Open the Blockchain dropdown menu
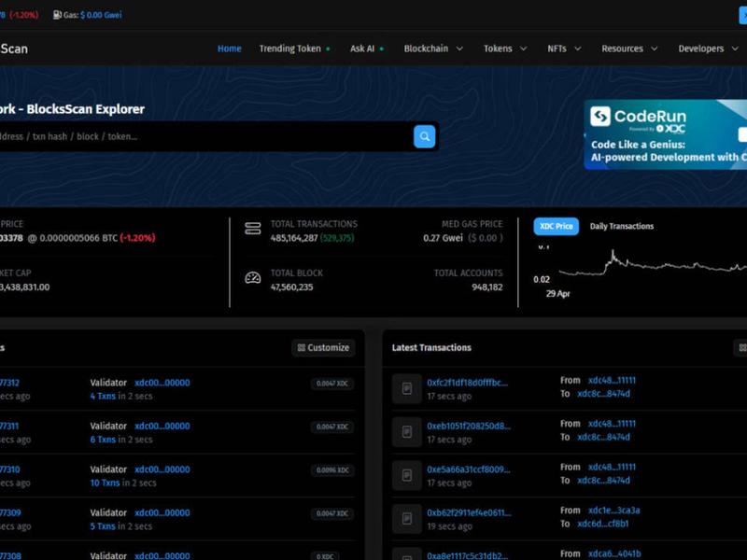Screen dimensions: 747x560 (433, 49)
